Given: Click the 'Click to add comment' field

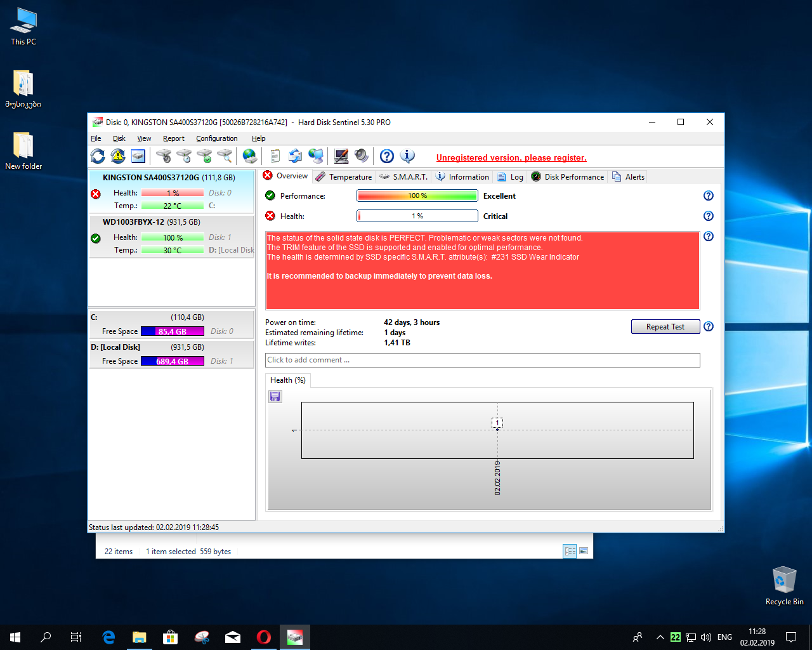Looking at the screenshot, I should (x=482, y=361).
